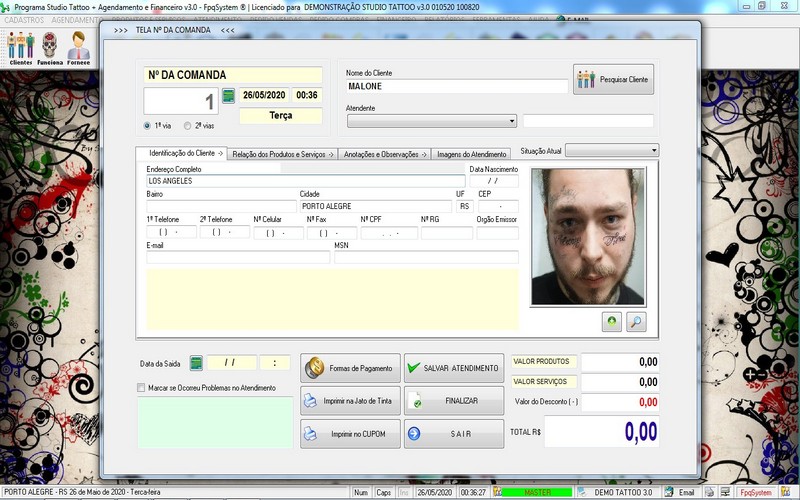
Task: Click the Valor do Desconto value field
Action: [620, 402]
